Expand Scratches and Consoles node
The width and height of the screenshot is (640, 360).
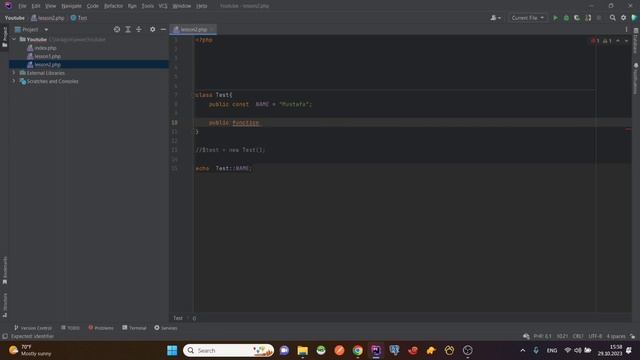(x=14, y=81)
